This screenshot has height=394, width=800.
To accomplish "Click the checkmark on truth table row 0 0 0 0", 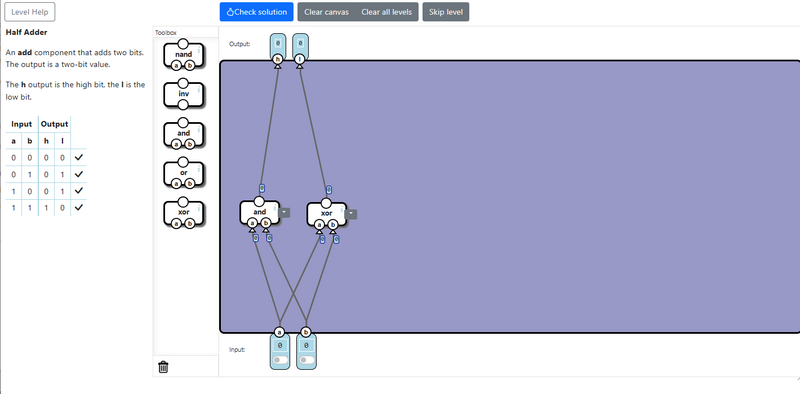I will 79,158.
